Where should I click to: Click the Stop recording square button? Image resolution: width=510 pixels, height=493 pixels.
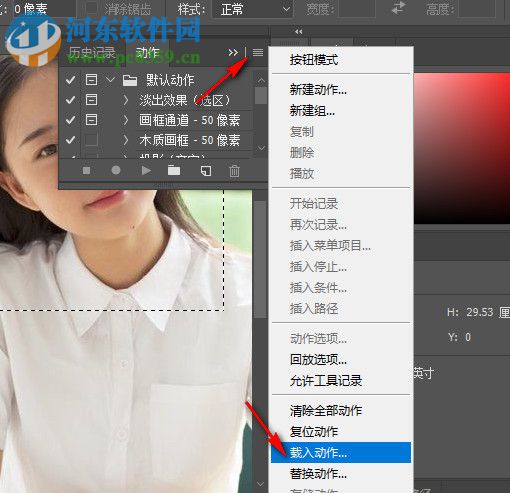tap(87, 171)
